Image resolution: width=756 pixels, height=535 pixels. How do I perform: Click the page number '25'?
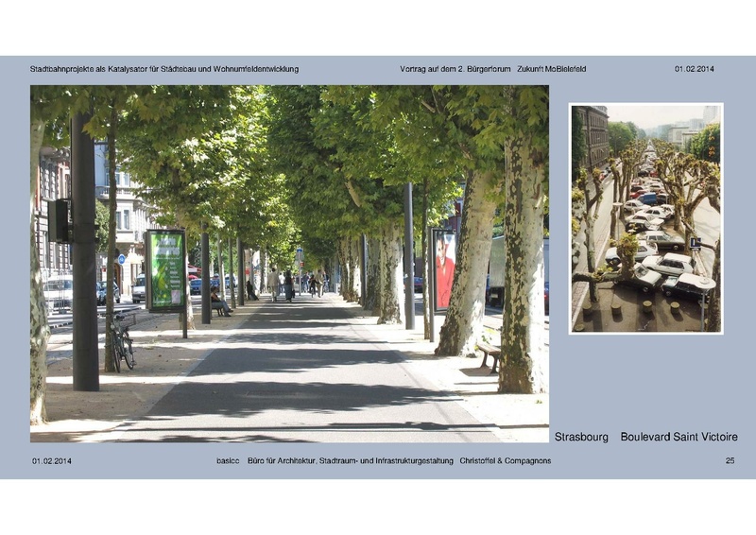pos(730,460)
